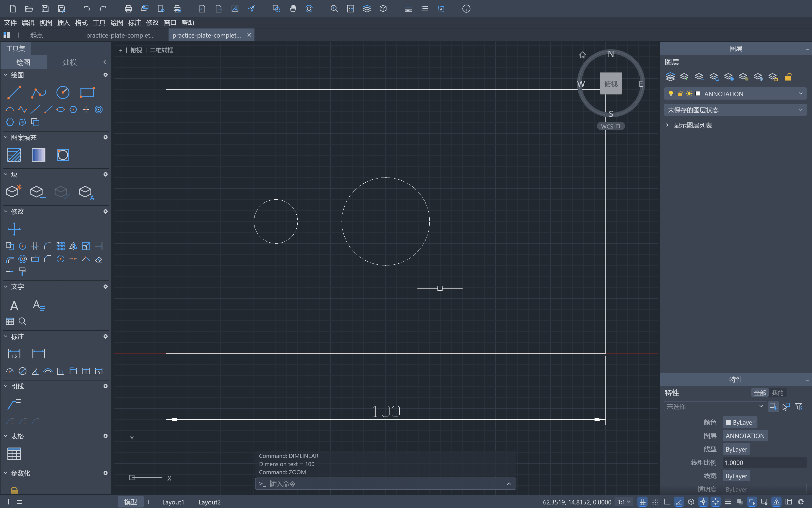812x508 pixels.
Task: Select the Rectangle tool
Action: pyautogui.click(x=87, y=92)
